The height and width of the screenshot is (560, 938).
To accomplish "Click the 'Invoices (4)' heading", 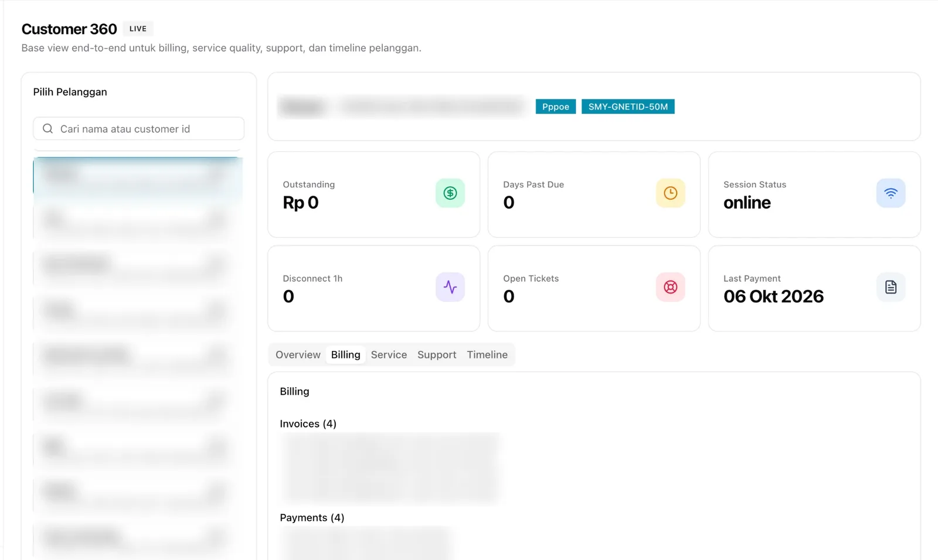I will [308, 424].
